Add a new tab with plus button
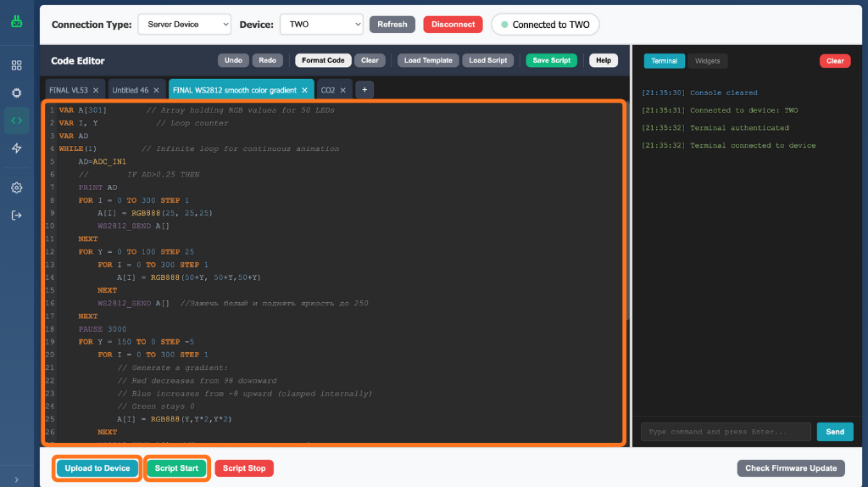The height and width of the screenshot is (487, 868). coord(364,90)
